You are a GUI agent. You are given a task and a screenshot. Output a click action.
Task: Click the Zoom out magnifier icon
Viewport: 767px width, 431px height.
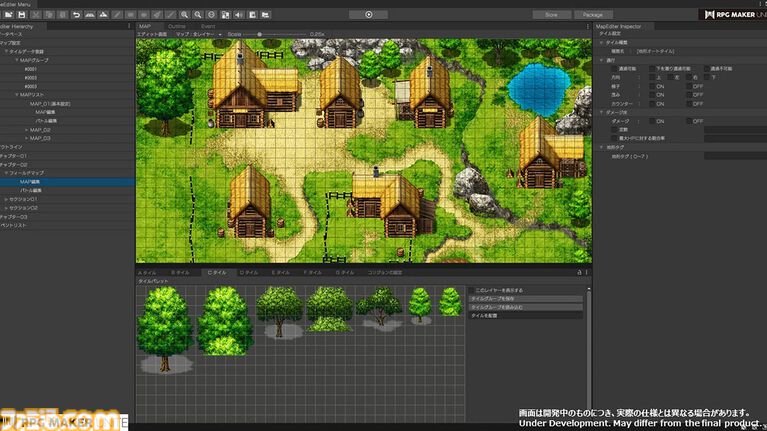[x=198, y=15]
